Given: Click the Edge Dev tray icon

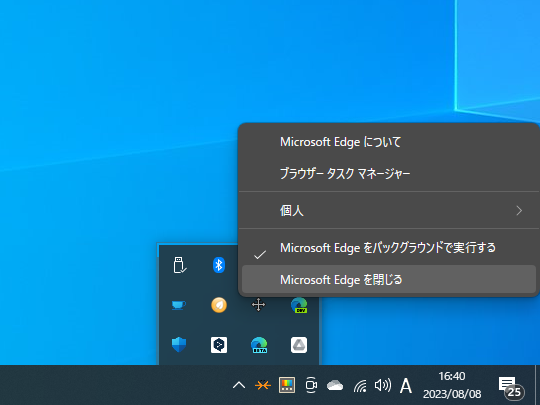Looking at the screenshot, I should (299, 305).
